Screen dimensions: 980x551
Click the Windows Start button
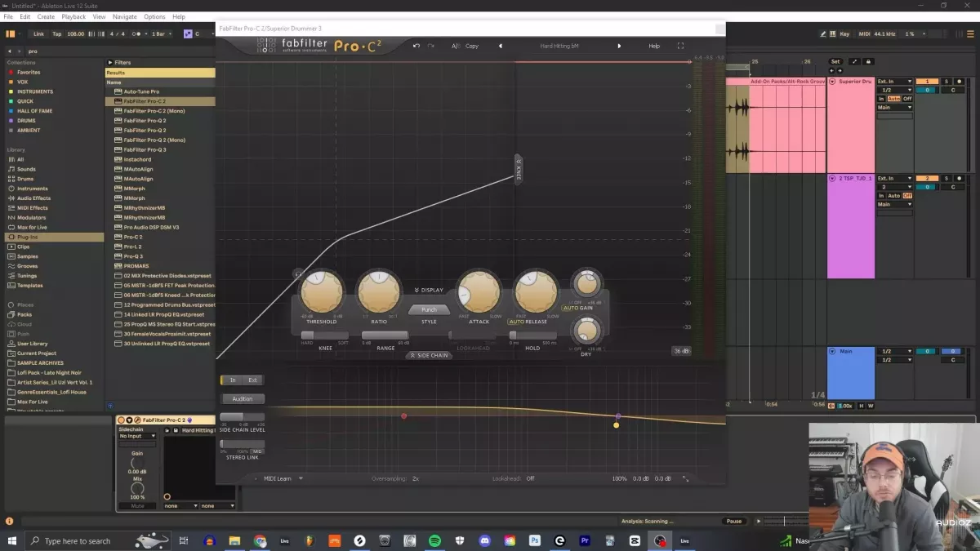tap(11, 540)
